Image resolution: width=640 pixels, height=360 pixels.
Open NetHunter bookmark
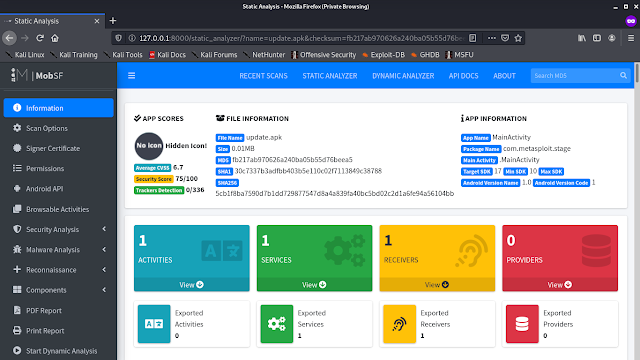[264, 55]
